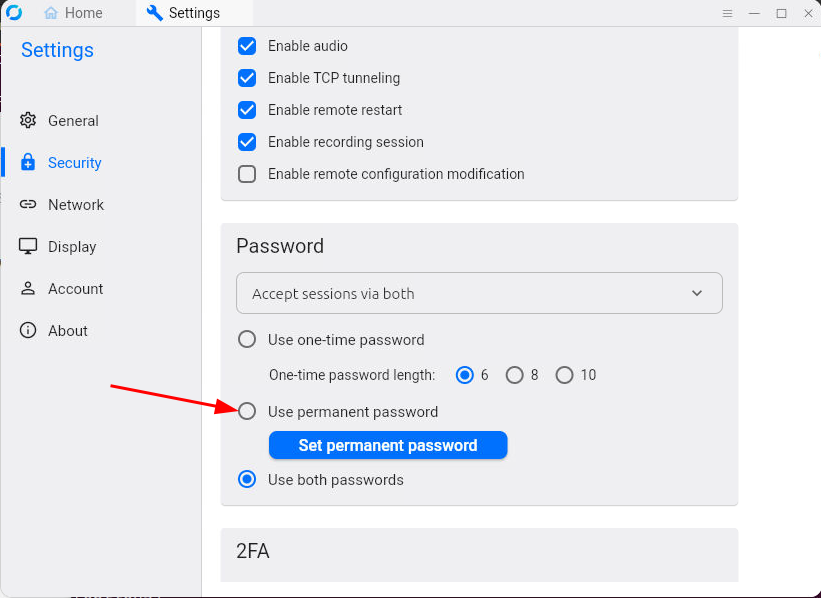Image resolution: width=821 pixels, height=598 pixels.
Task: Uncheck Enable audio checkbox
Action: pyautogui.click(x=247, y=46)
